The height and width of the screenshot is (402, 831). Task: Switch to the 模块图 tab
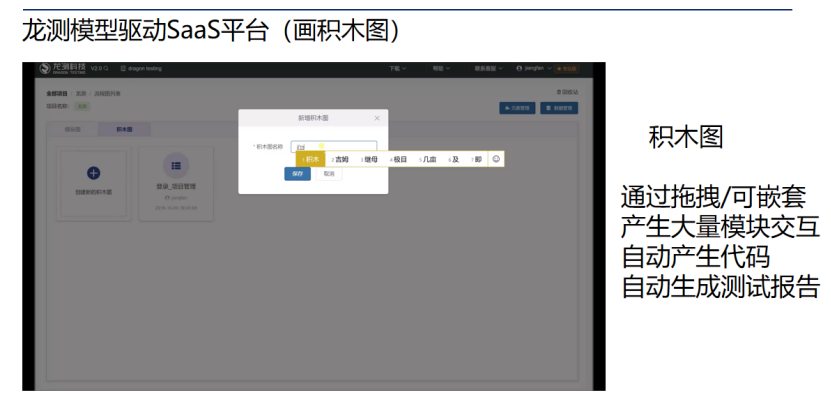pos(73,129)
